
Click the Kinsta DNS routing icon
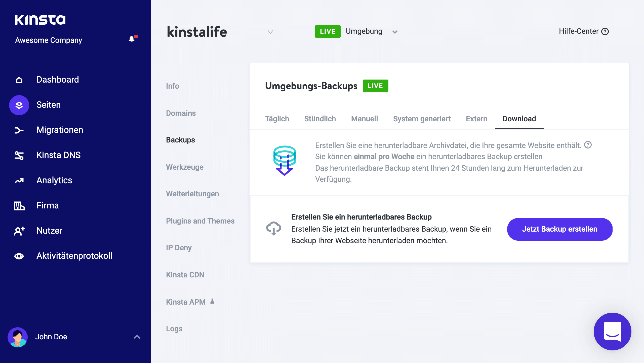(19, 155)
